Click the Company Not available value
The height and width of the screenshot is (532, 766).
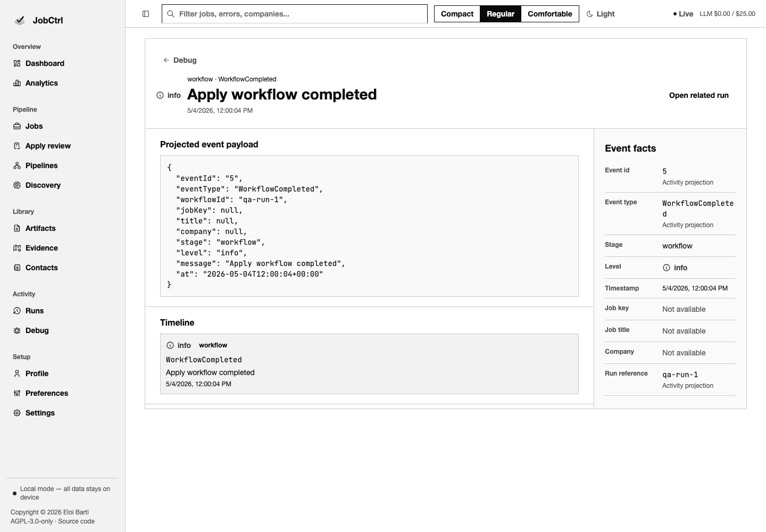click(684, 353)
